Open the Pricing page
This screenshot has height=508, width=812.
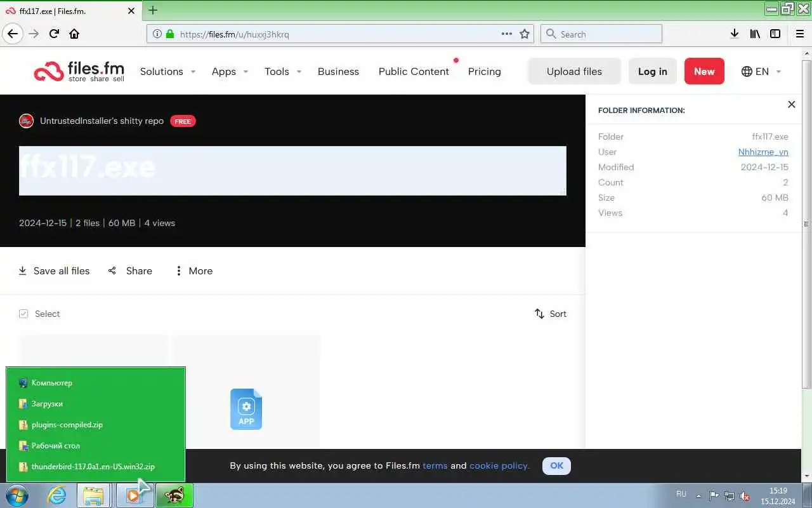coord(484,71)
